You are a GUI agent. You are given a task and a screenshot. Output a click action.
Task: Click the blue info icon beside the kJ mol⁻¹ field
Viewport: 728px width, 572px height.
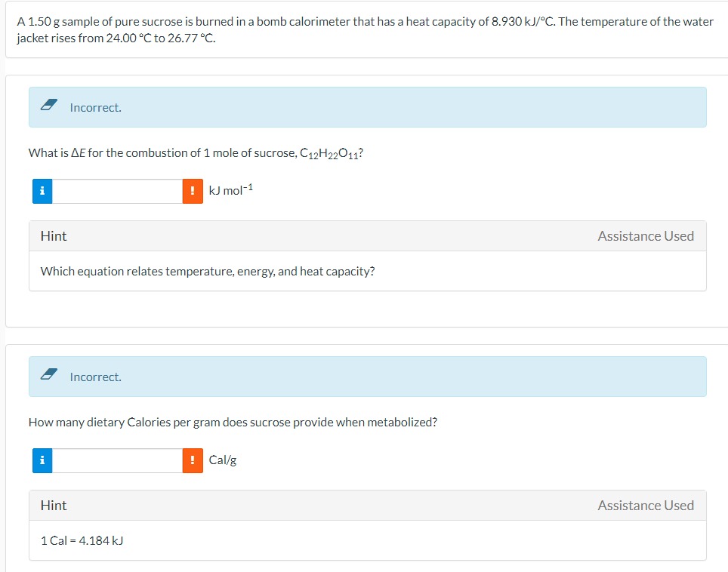pos(42,191)
